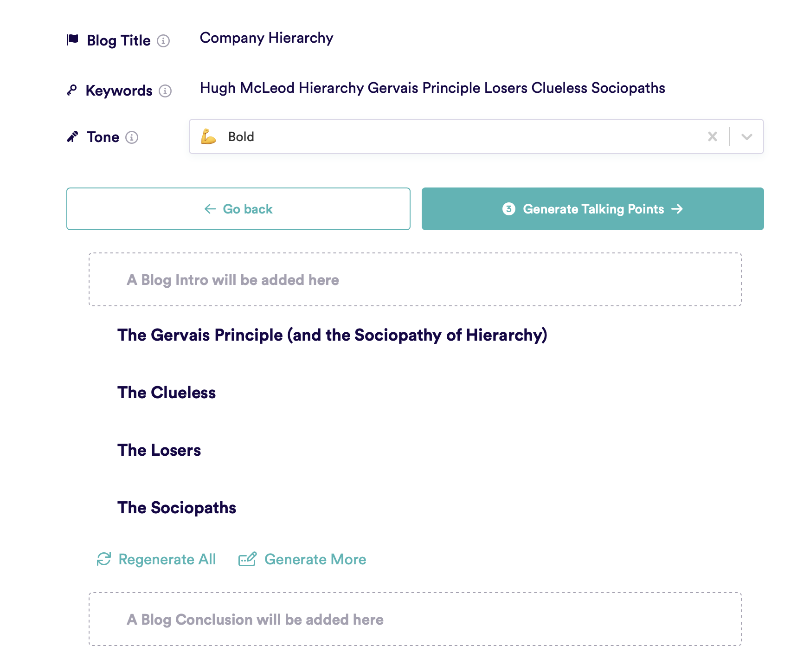Viewport: 797px width, 672px height.
Task: Click the Blog Title flag icon
Action: 73,40
